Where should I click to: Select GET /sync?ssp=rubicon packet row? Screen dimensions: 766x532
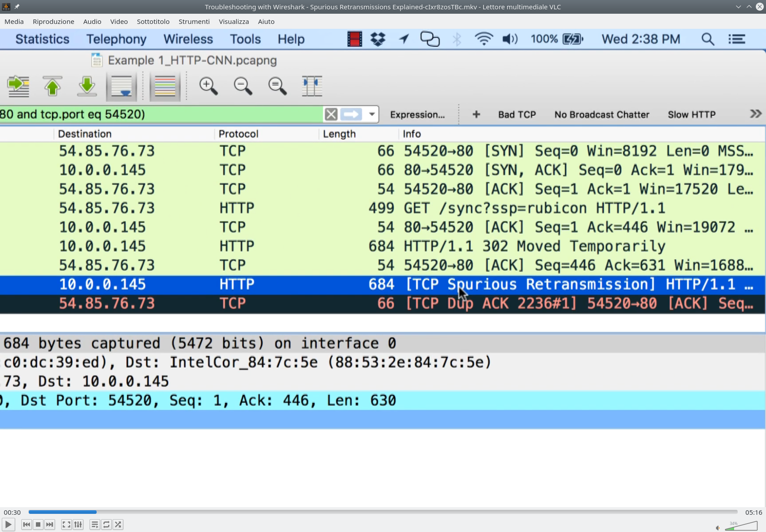pyautogui.click(x=383, y=208)
